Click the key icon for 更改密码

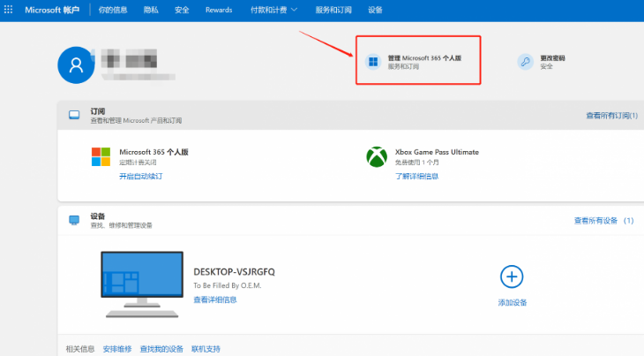coord(525,62)
